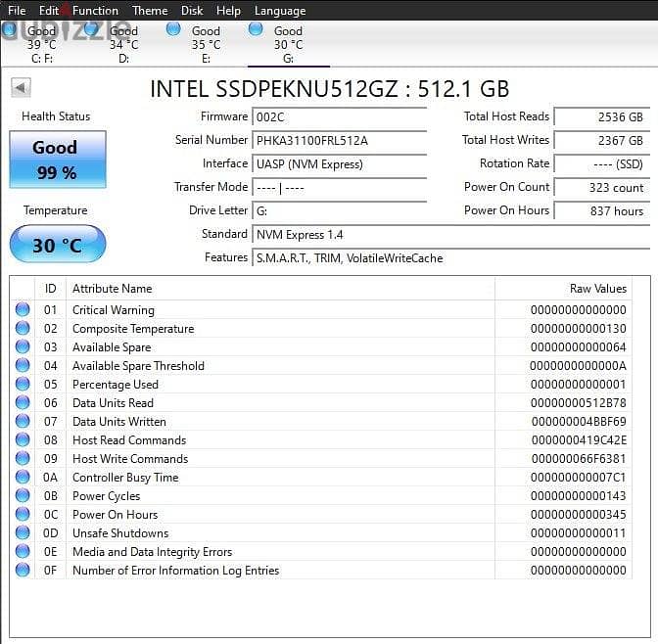Click raw value 000000066F6381
658x644 pixels.
(579, 459)
